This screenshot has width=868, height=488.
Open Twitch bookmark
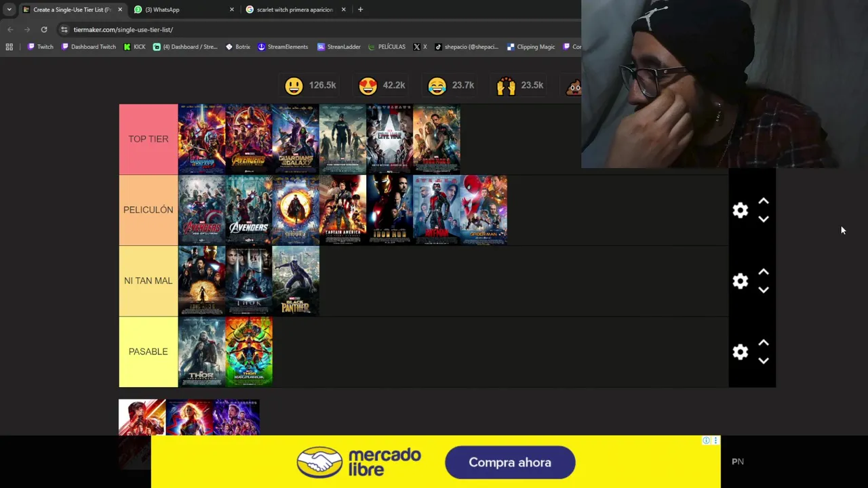(41, 47)
